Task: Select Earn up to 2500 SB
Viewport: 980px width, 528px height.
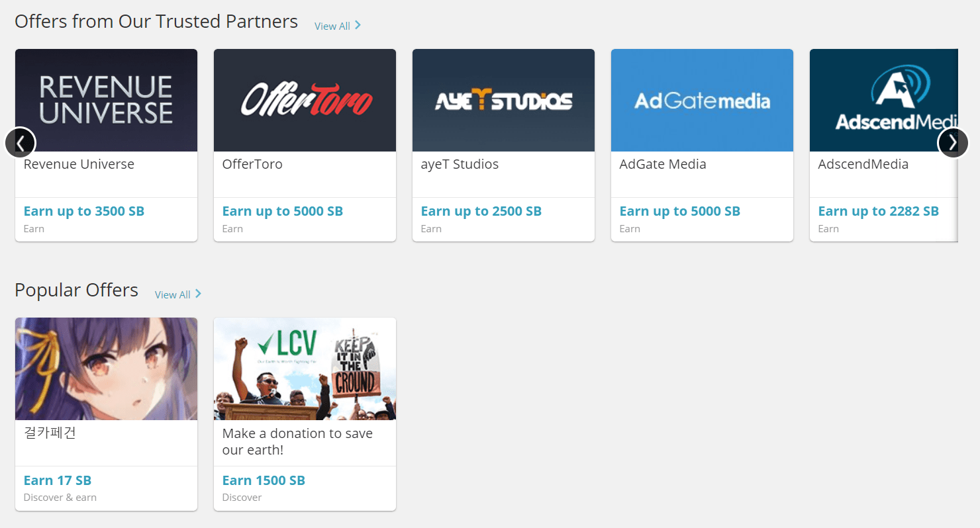Action: [481, 211]
